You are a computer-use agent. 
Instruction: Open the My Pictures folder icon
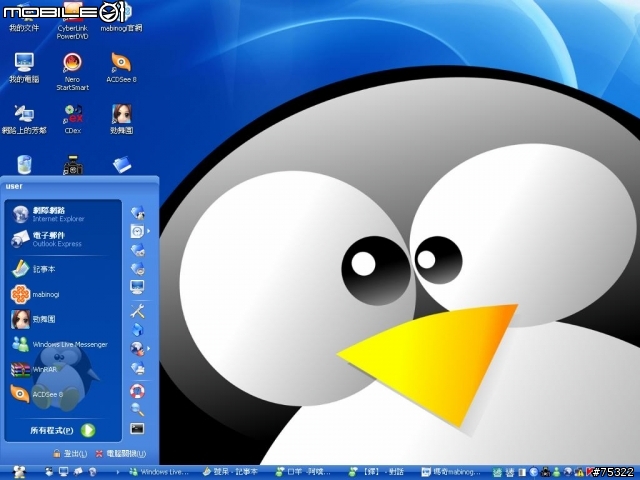coord(138,250)
